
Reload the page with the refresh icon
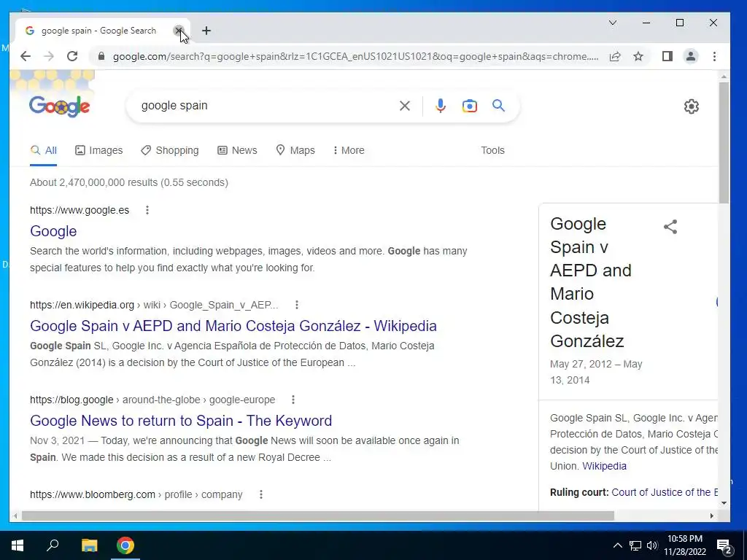pos(72,56)
